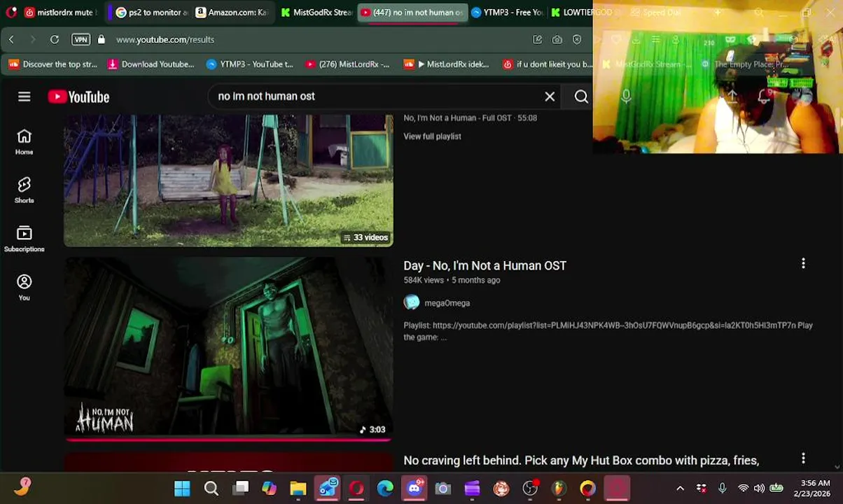
Task: Open 'Download Youtube...' bookmark
Action: [151, 64]
